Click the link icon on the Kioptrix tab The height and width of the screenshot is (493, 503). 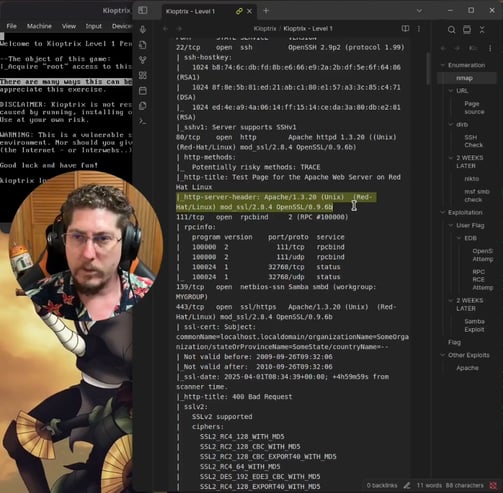[x=239, y=11]
